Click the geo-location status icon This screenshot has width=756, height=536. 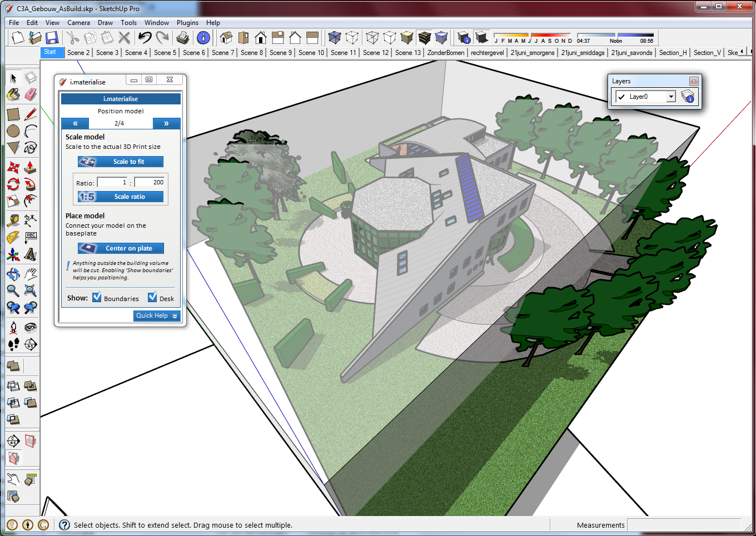click(12, 525)
